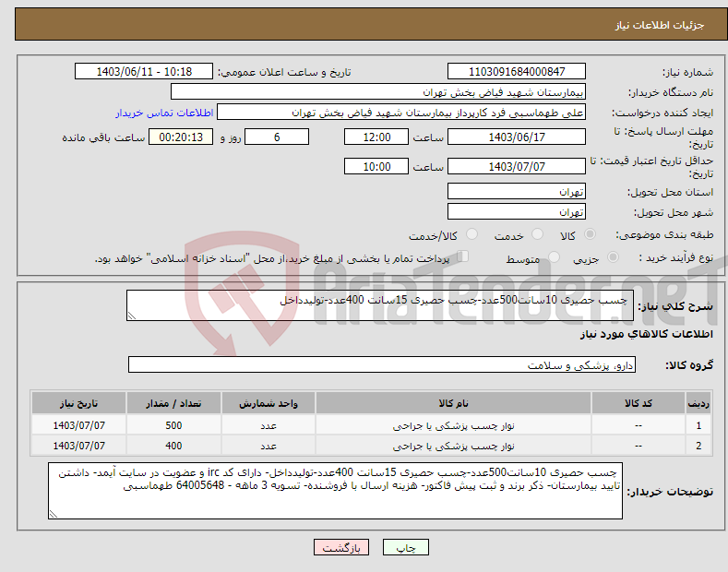Click the واحد شمارش column header

coord(269,403)
